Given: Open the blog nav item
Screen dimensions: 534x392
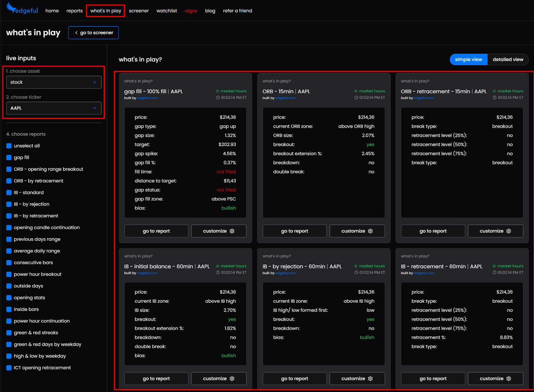Looking at the screenshot, I should pos(210,11).
